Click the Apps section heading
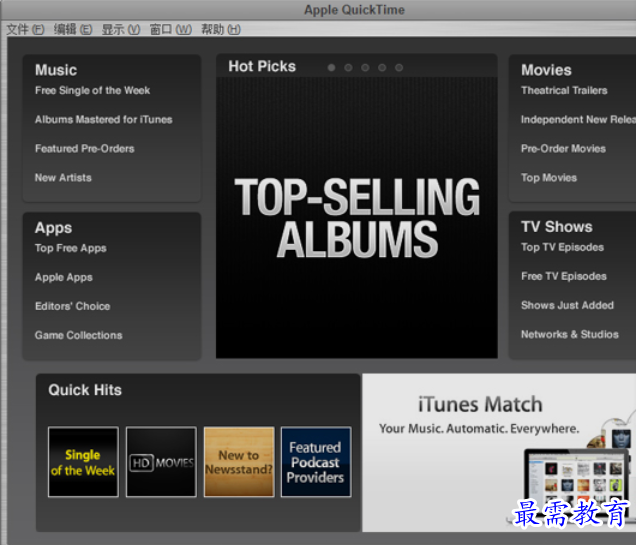The width and height of the screenshot is (636, 545). pyautogui.click(x=54, y=228)
